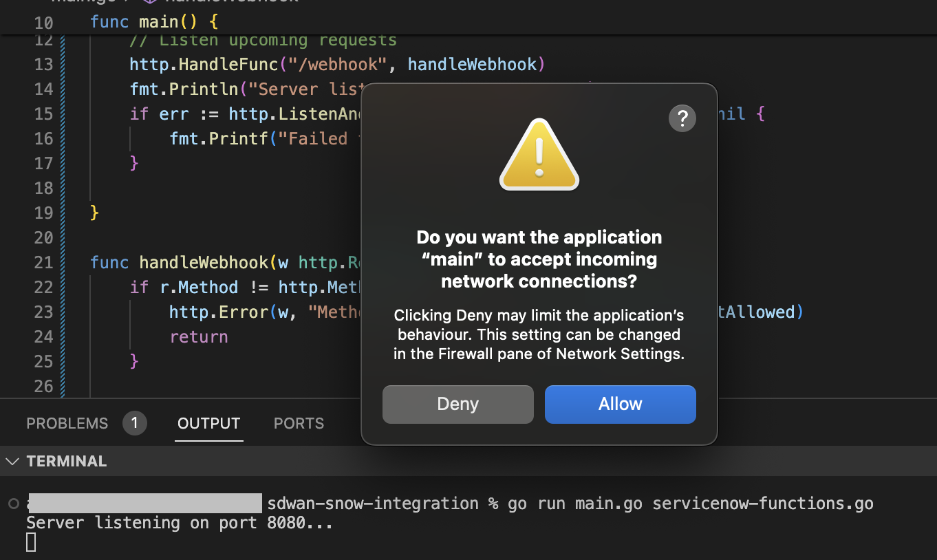Open the PORTS panel tab
Screen dimensions: 937x560
[299, 423]
